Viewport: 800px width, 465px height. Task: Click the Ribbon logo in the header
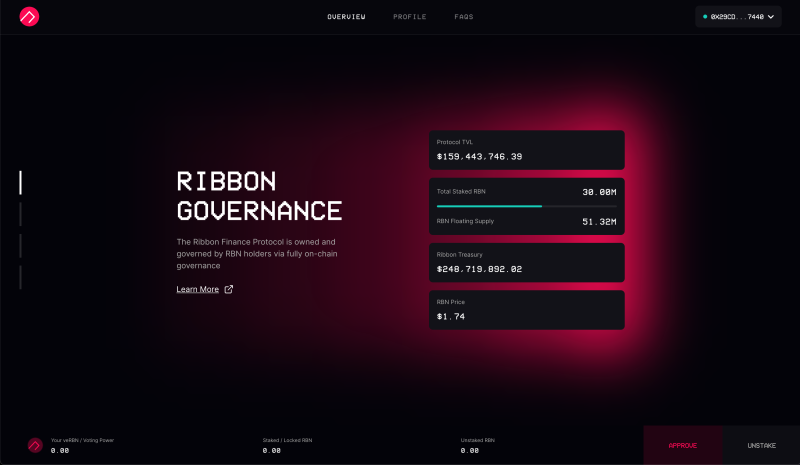pyautogui.click(x=29, y=17)
